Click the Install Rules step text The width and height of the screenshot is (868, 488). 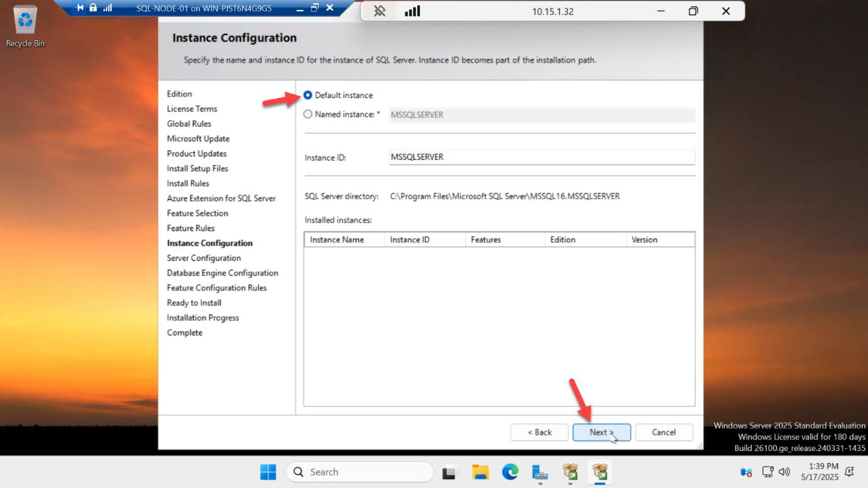[188, 183]
